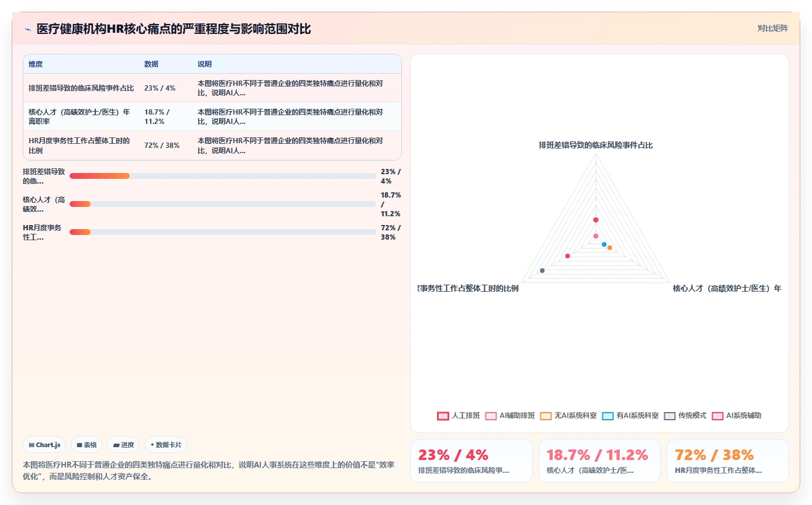Image resolution: width=812 pixels, height=505 pixels.
Task: Select the 表格 tag button
Action: 86,445
